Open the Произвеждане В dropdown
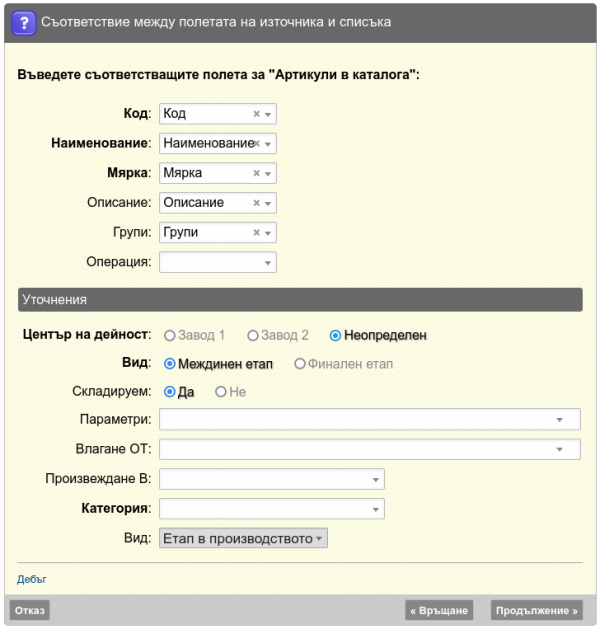The width and height of the screenshot is (600, 629). (x=272, y=479)
